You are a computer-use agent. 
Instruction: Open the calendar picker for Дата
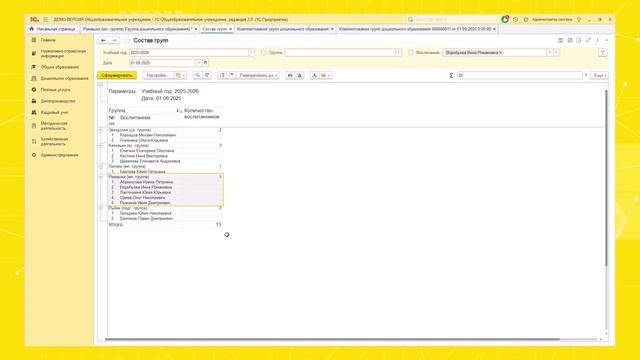click(205, 63)
